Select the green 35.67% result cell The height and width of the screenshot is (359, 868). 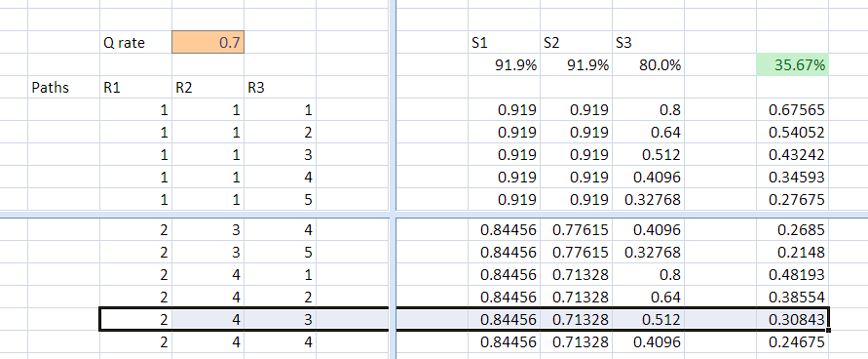[792, 65]
